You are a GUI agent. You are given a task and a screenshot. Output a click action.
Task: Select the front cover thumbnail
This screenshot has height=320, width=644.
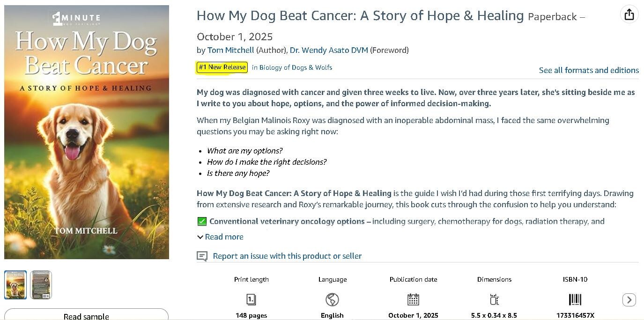15,284
